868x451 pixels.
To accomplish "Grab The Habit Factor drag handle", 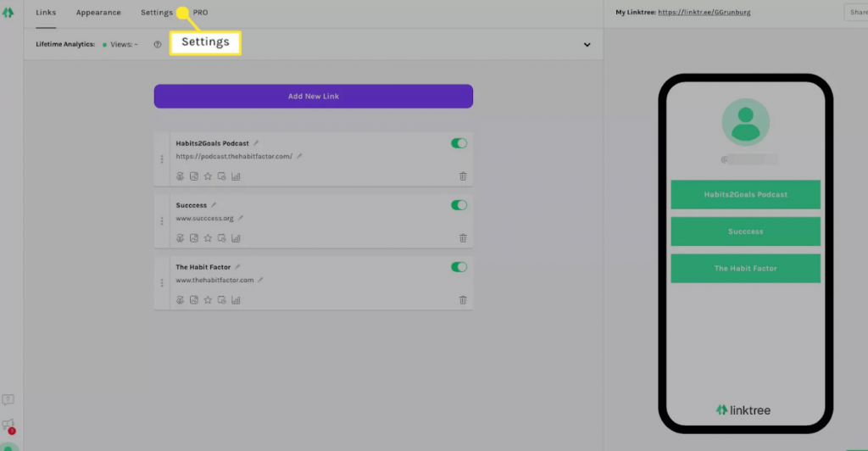I will click(x=162, y=283).
